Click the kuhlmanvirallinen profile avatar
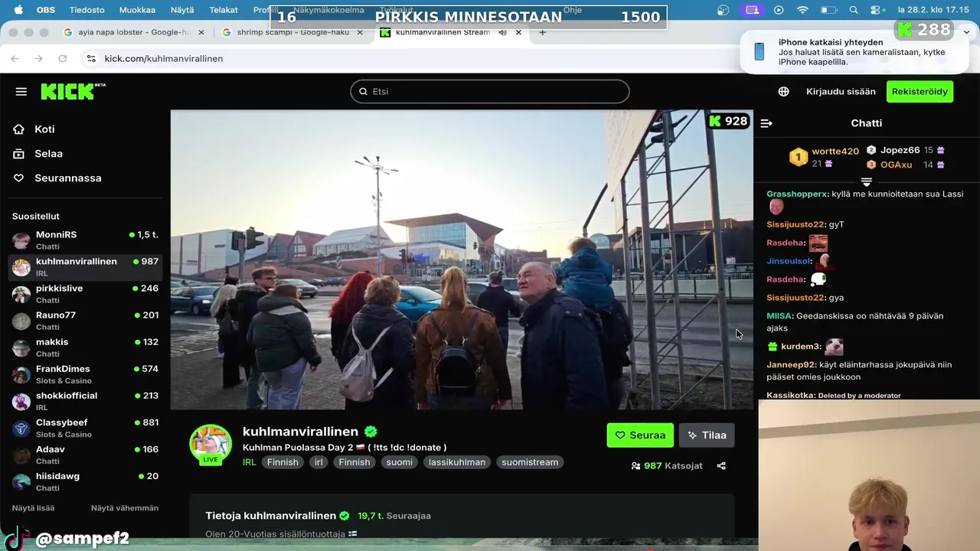 211,445
